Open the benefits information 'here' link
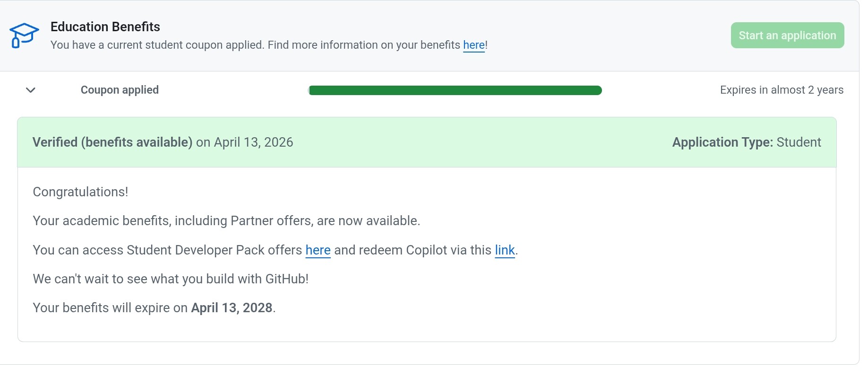The image size is (868, 386). pyautogui.click(x=473, y=45)
